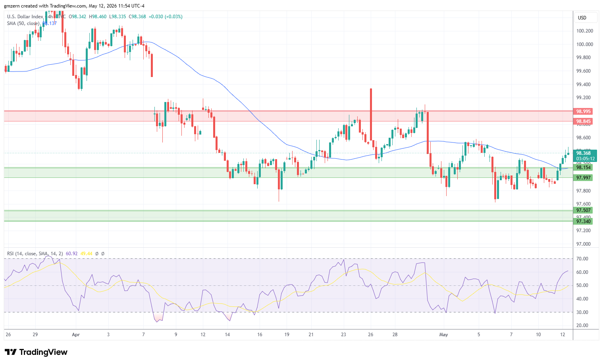Screen dimensions: 603x364
Task: Click the high value H98.460
Action: [98, 17]
